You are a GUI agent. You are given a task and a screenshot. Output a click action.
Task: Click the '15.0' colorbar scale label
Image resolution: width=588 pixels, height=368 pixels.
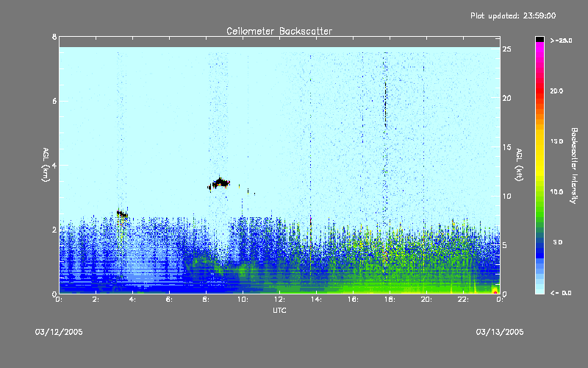pyautogui.click(x=556, y=141)
